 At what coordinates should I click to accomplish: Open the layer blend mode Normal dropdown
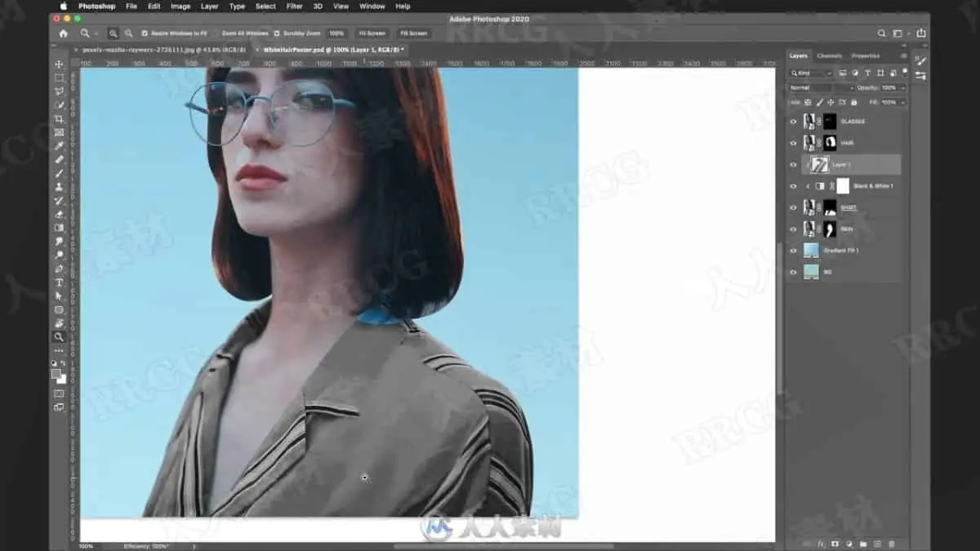[821, 87]
